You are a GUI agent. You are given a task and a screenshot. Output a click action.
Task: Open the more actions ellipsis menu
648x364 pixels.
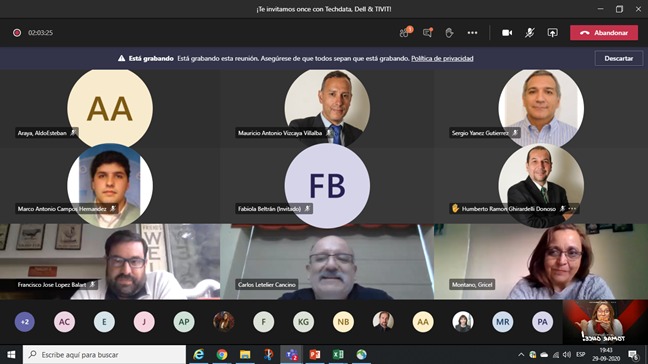coord(472,33)
